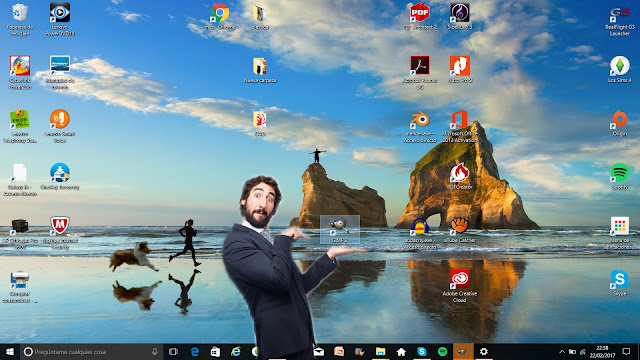Switch to Spotify in the taskbar
640x360 pixels.
(x=442, y=351)
